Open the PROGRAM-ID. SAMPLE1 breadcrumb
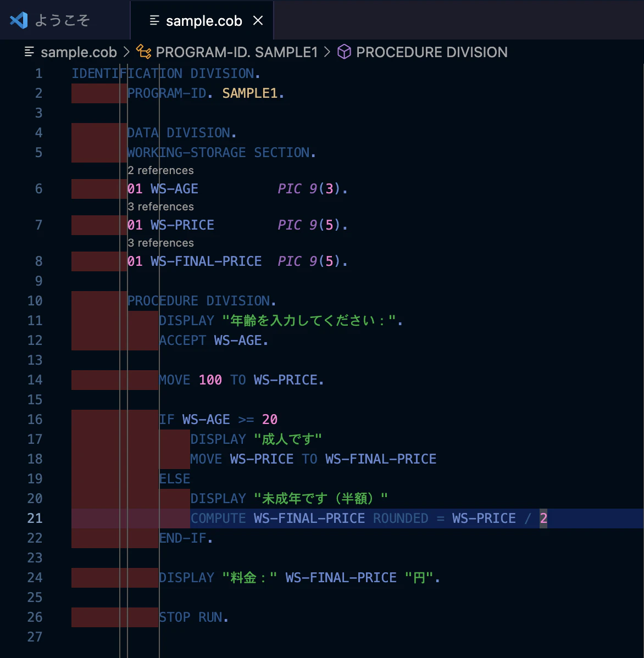The height and width of the screenshot is (658, 644). 236,52
